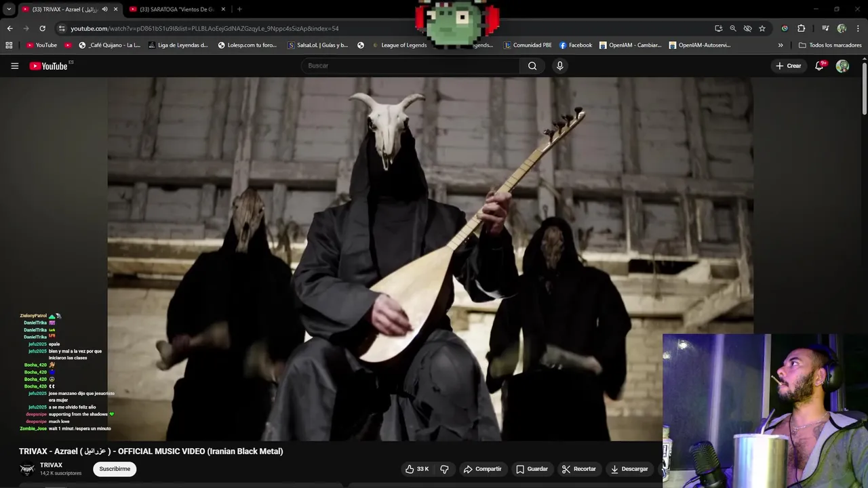Open the media controls playlist icon
The image size is (868, 488).
pyautogui.click(x=825, y=28)
